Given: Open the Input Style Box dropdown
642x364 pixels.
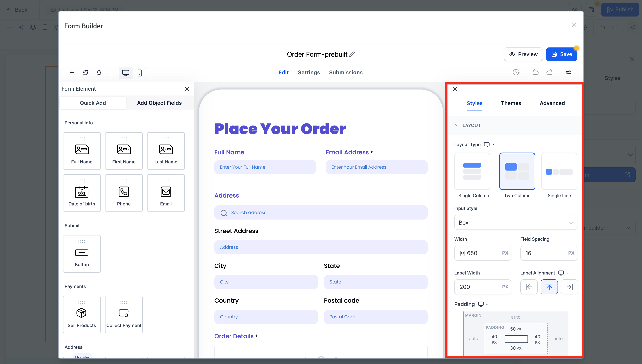Looking at the screenshot, I should pyautogui.click(x=515, y=223).
